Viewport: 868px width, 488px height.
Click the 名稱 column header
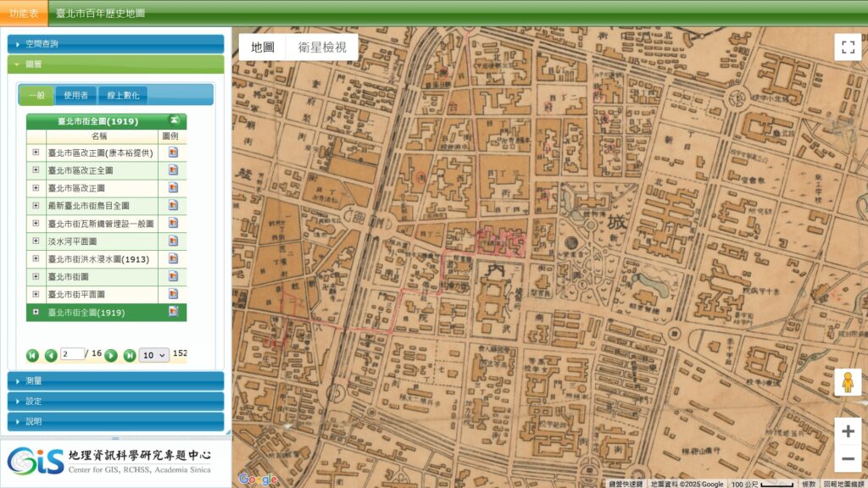coord(99,136)
